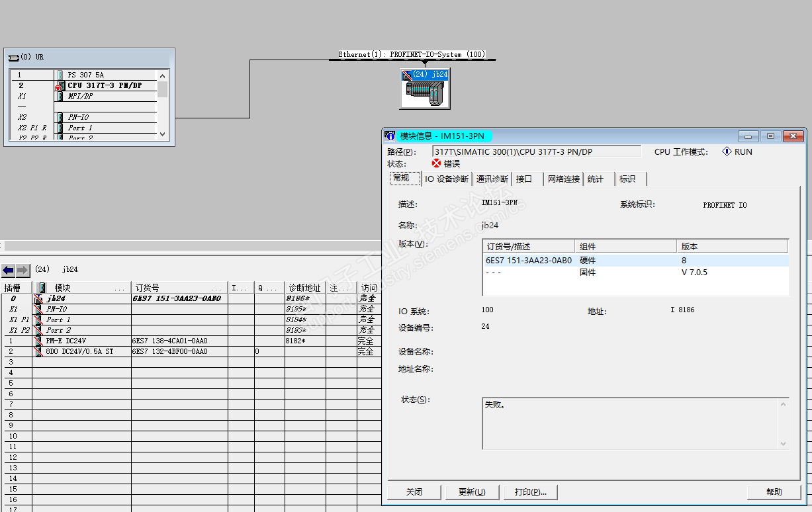Click the module information dialog title icon
This screenshot has width=812, height=512.
pos(391,136)
